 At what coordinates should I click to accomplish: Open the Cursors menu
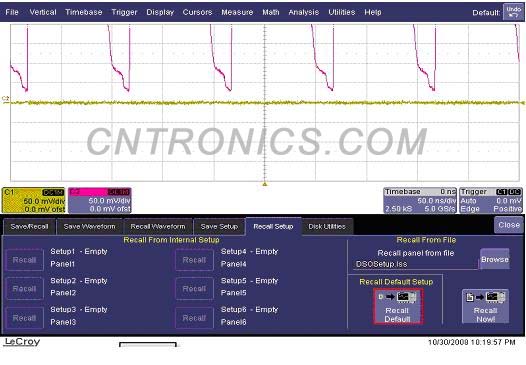click(x=197, y=12)
